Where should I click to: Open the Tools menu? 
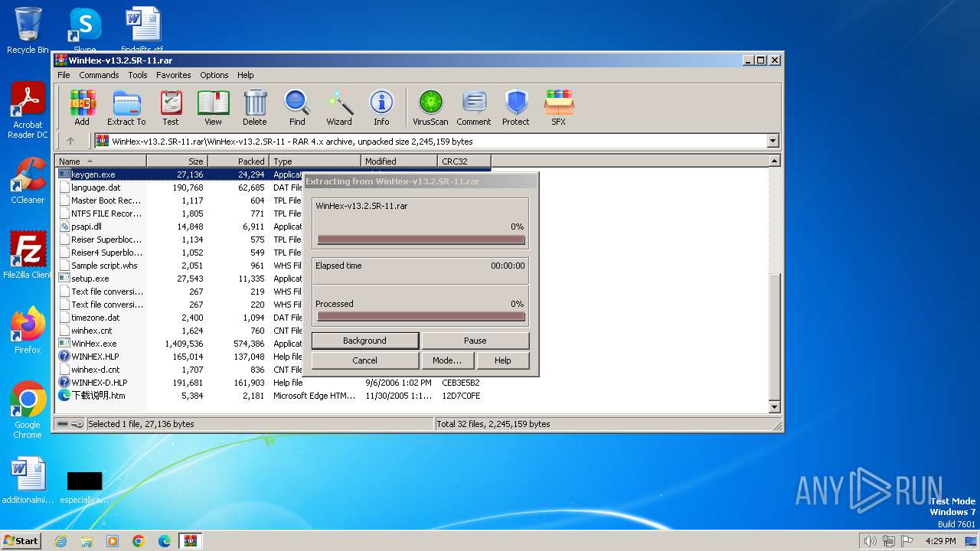138,75
